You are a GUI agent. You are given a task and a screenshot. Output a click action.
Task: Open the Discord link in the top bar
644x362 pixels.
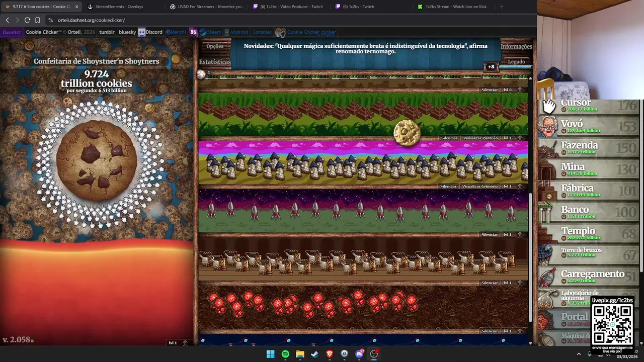(x=150, y=32)
